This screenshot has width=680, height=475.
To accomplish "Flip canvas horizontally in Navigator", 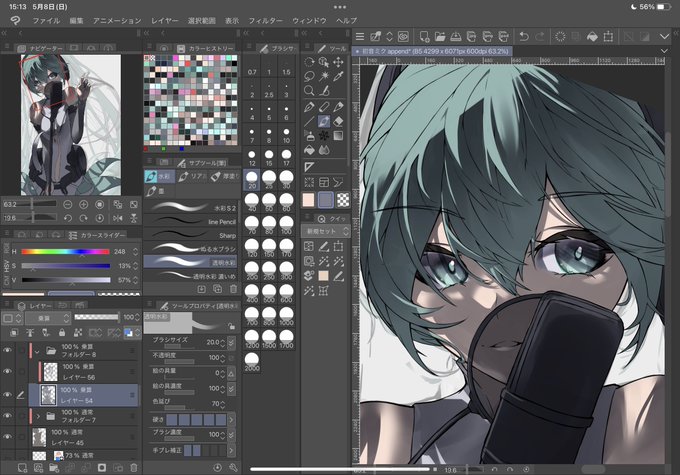I will 118,218.
